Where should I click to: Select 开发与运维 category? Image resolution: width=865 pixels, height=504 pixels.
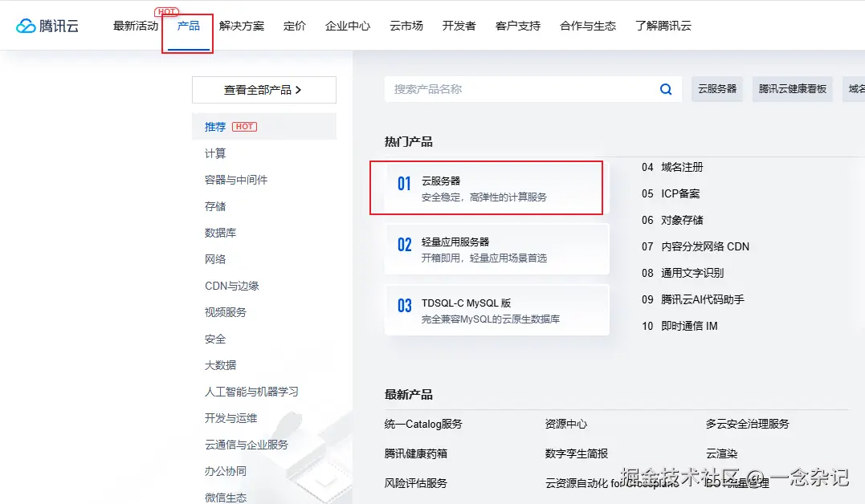231,418
